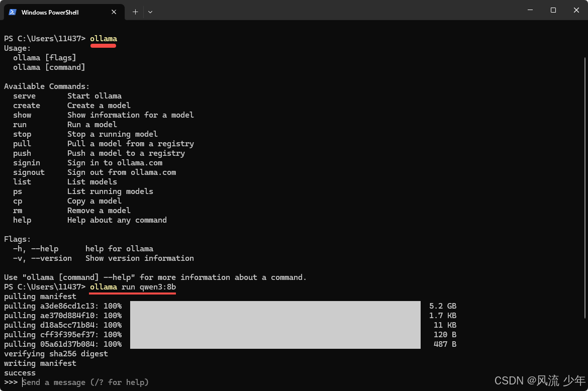The height and width of the screenshot is (391, 588).
Task: Click the 'signin' command name
Action: coord(27,163)
